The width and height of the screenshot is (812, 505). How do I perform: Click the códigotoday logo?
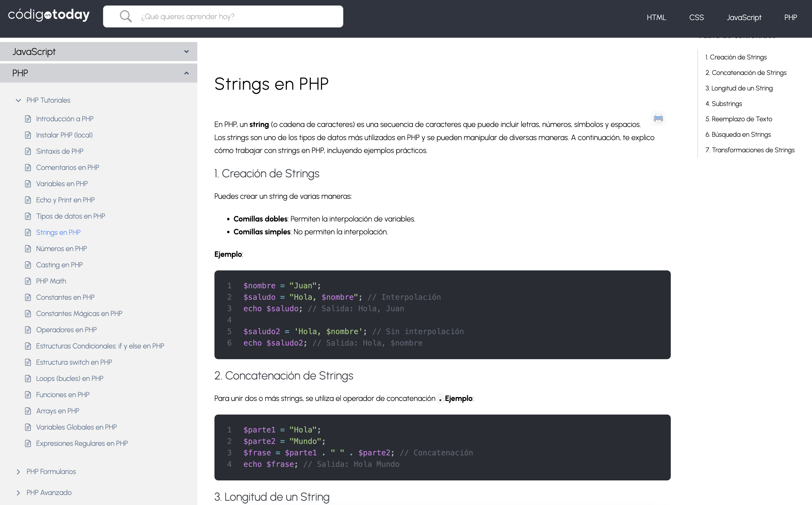tap(49, 15)
